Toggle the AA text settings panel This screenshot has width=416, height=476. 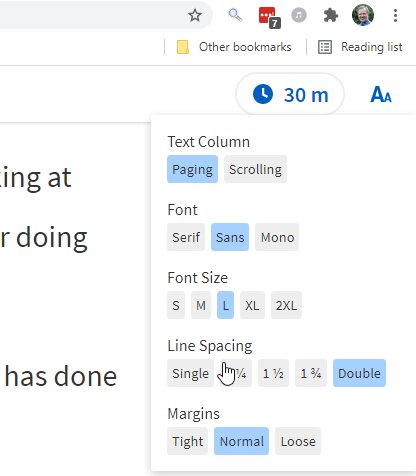381,94
